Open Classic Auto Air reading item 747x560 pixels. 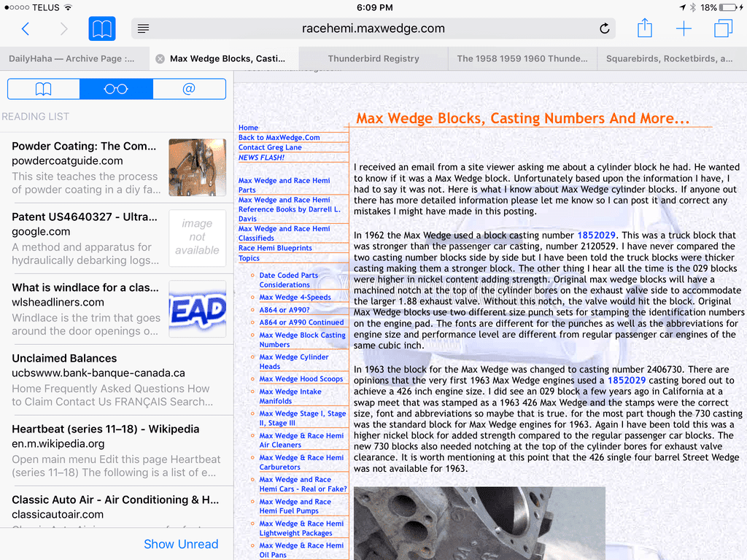tap(117, 507)
